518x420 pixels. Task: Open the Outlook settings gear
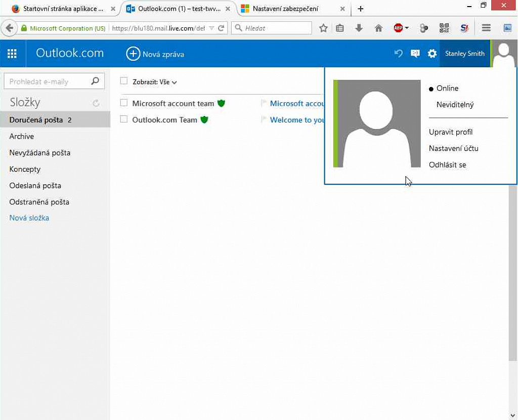(x=432, y=54)
